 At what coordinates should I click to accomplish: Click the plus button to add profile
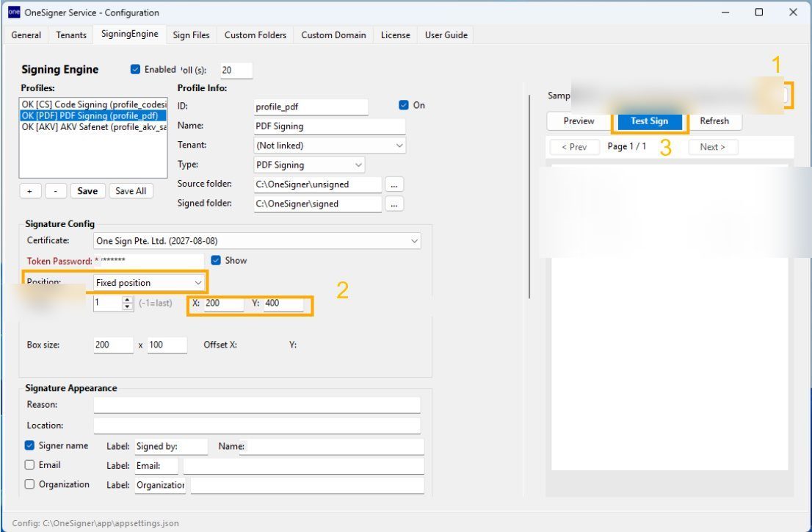tap(30, 191)
